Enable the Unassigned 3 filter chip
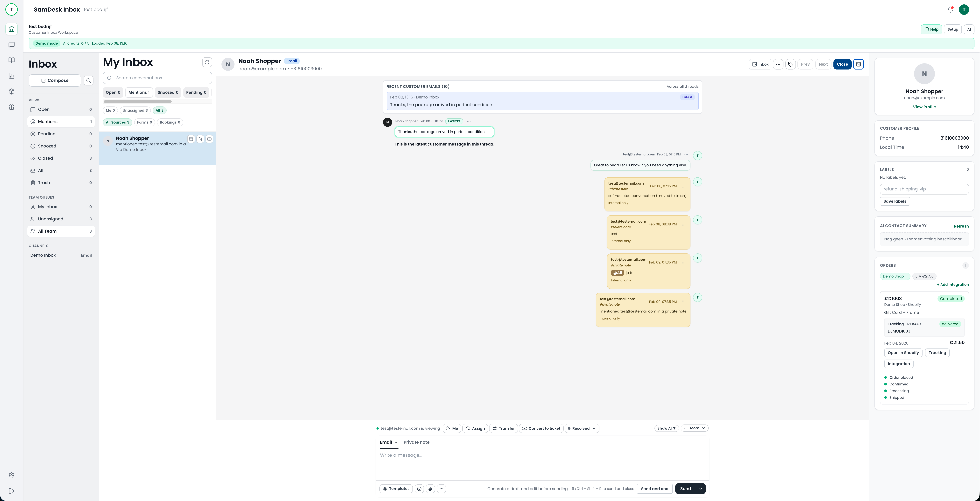The height and width of the screenshot is (501, 980). tap(135, 110)
